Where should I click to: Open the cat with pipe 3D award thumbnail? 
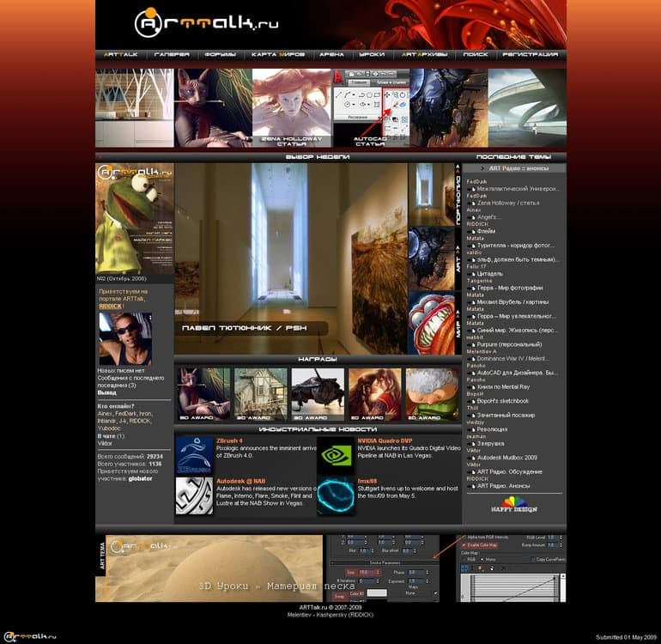(203, 394)
